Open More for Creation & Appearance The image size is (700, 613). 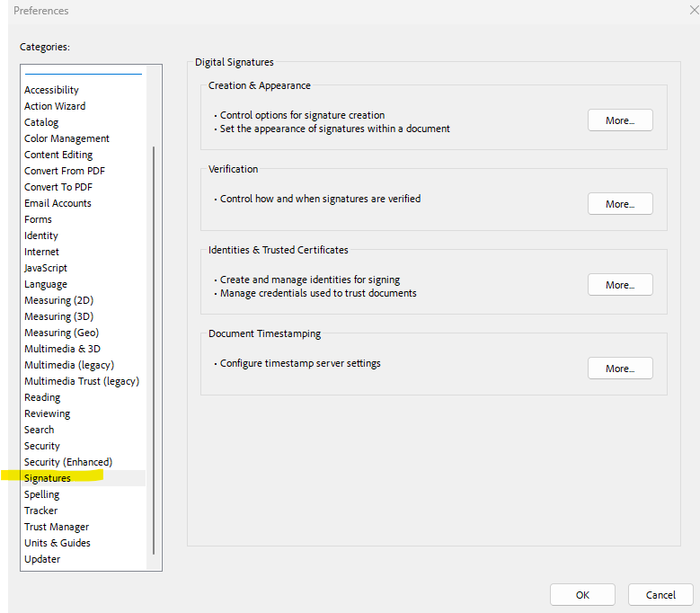pyautogui.click(x=620, y=120)
